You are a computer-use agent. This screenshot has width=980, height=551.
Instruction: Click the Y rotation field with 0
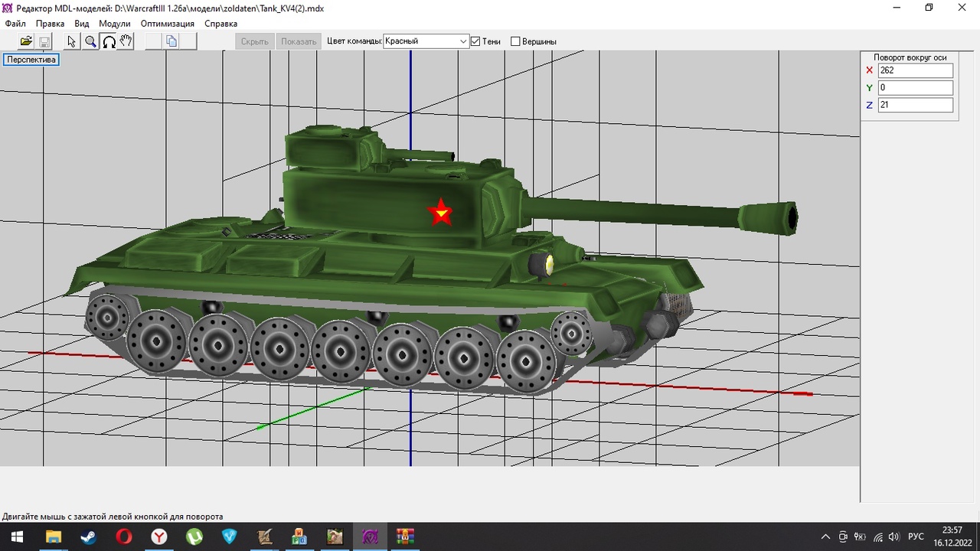click(x=916, y=88)
